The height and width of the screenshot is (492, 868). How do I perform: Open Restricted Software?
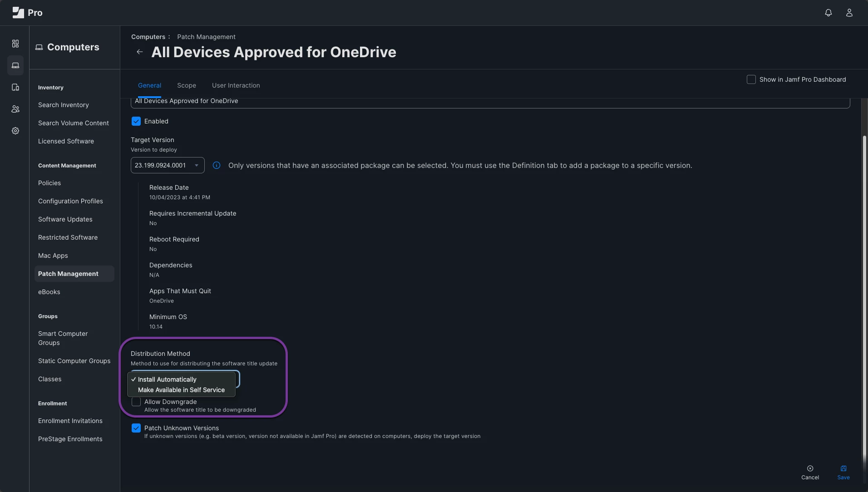click(68, 237)
